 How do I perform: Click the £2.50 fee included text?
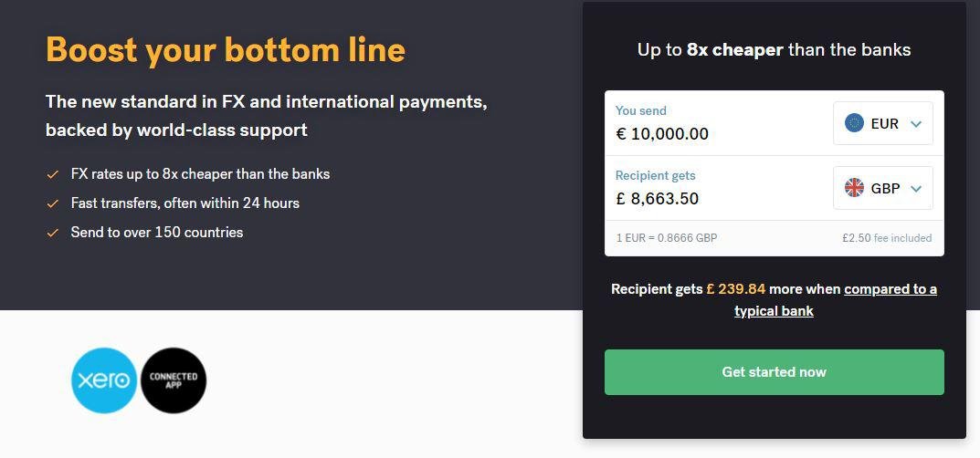coord(887,238)
